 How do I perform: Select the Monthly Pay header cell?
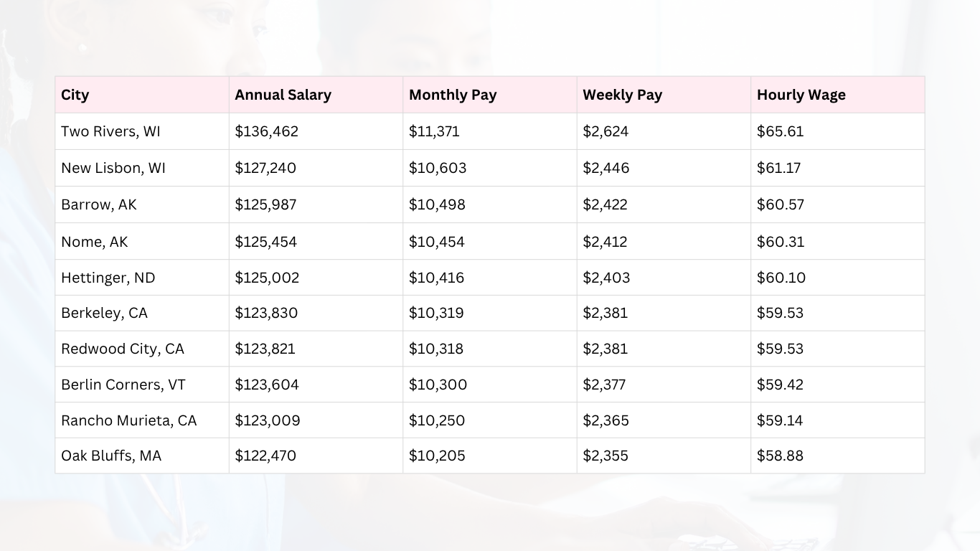(453, 95)
